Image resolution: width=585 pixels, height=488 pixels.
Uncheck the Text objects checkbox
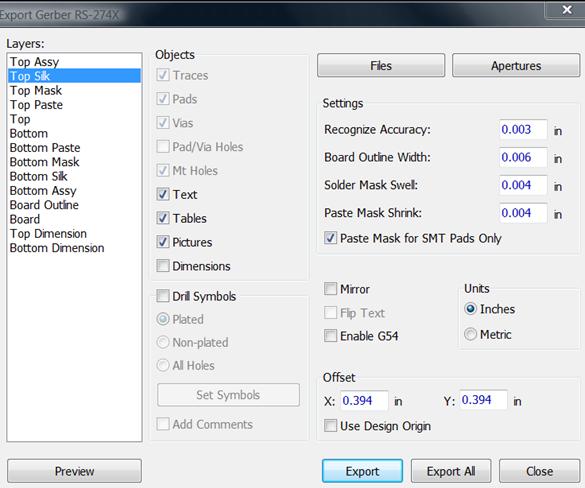coord(163,194)
